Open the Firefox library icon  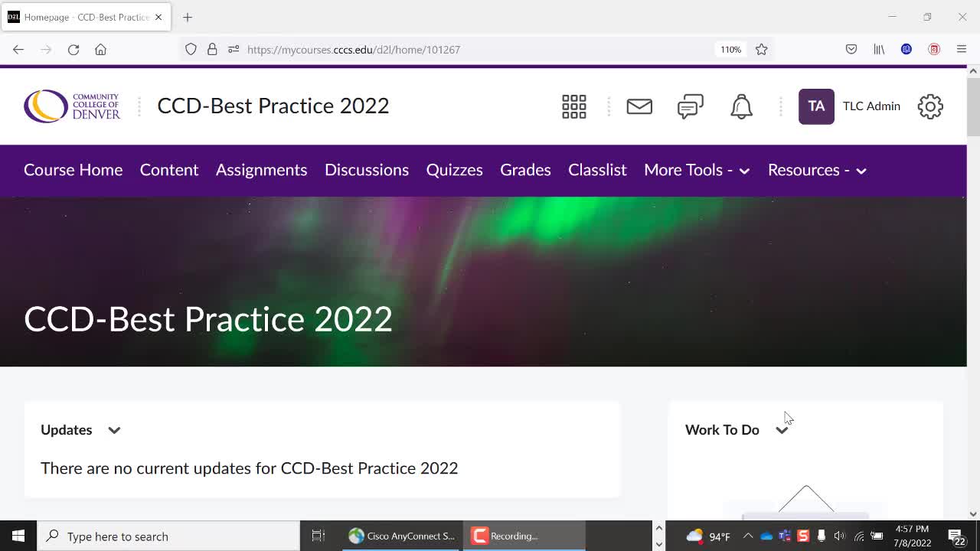[879, 50]
